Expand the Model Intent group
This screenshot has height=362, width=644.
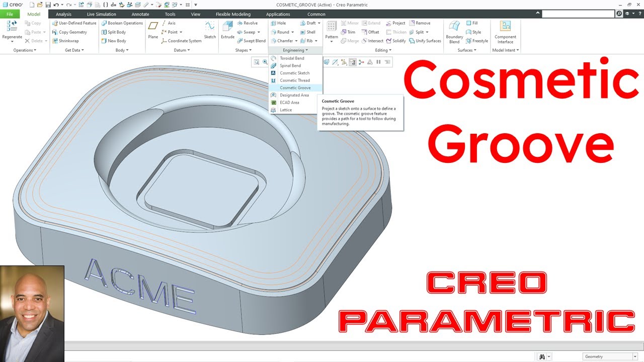pyautogui.click(x=505, y=50)
